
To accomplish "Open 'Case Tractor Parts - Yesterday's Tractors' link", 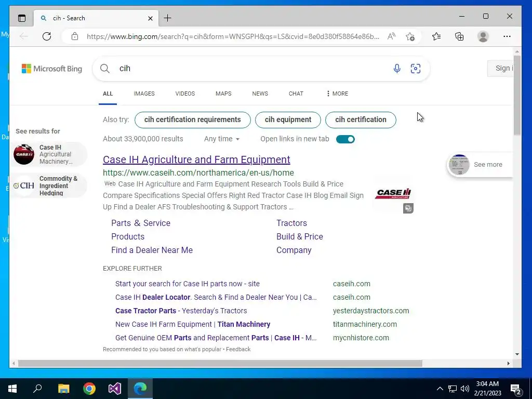I will click(x=181, y=311).
